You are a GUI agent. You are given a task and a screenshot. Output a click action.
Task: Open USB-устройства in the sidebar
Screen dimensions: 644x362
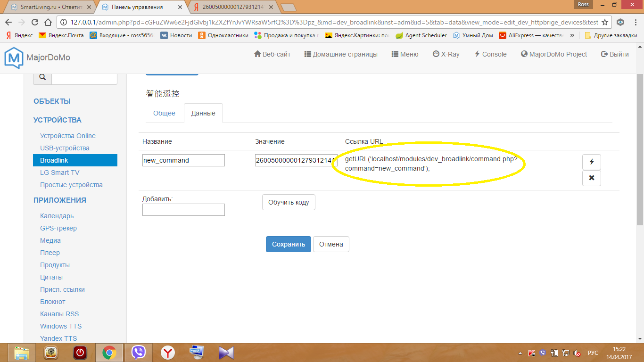(x=65, y=148)
